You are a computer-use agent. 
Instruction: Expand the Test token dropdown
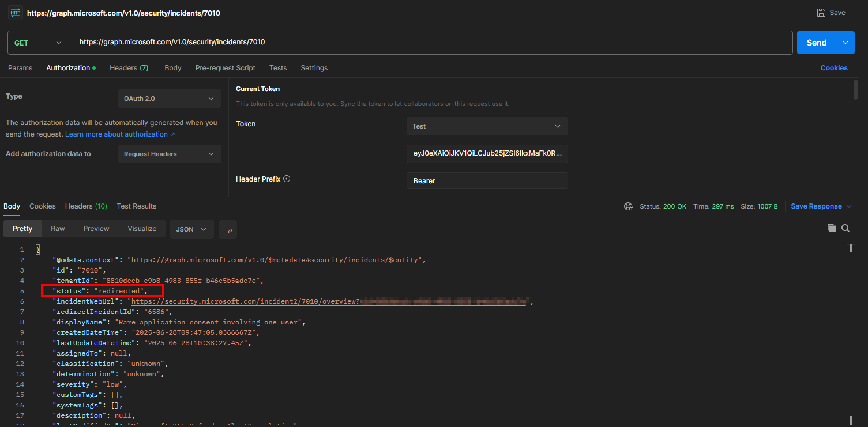(487, 126)
